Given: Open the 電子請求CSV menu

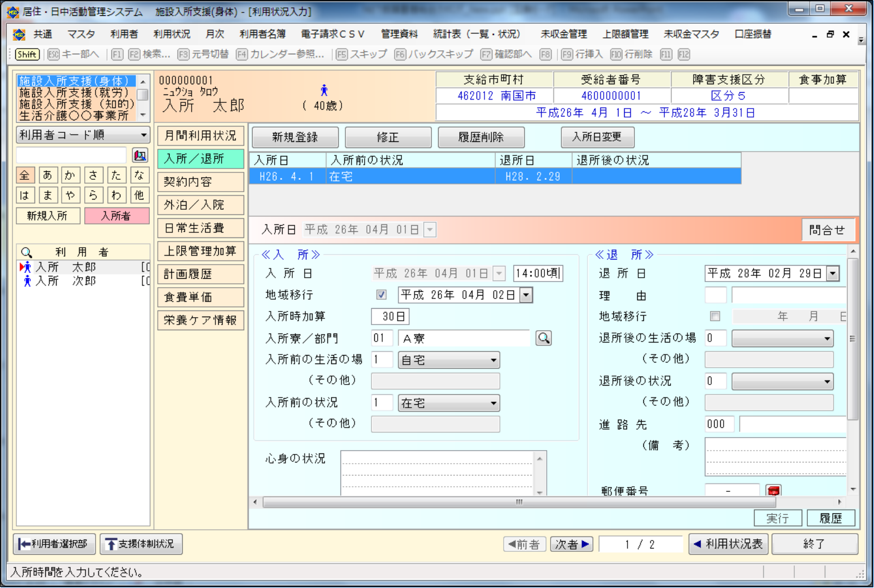Looking at the screenshot, I should 332,34.
